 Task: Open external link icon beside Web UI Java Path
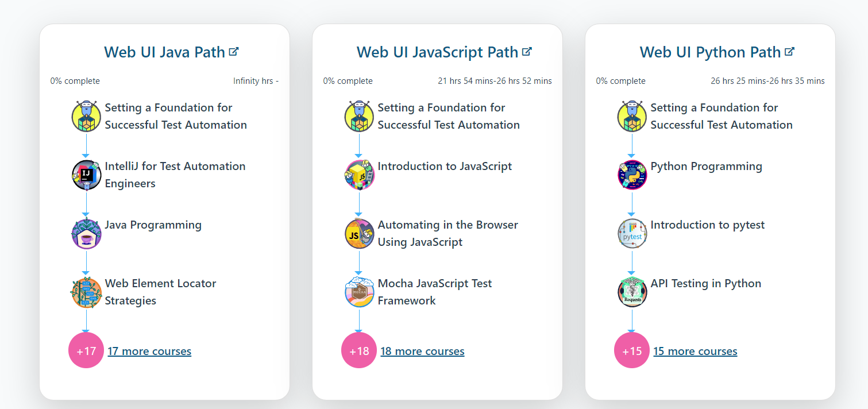pyautogui.click(x=233, y=52)
